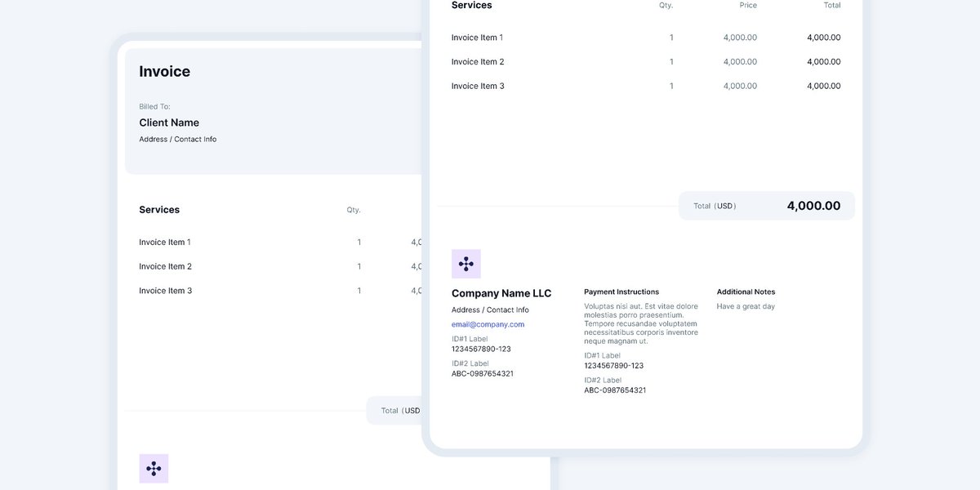Click quantity 1 of Invoice Item 1, front invoice
This screenshot has height=490, width=980.
[671, 38]
